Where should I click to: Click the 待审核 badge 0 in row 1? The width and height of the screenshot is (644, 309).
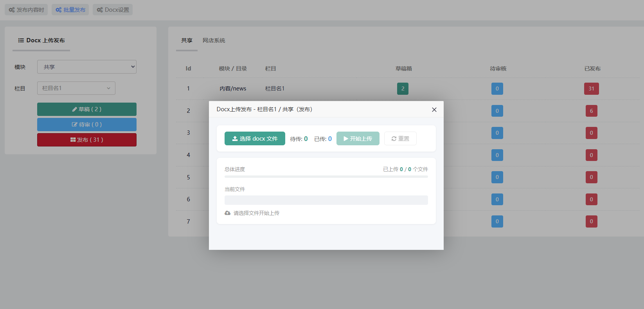click(497, 89)
